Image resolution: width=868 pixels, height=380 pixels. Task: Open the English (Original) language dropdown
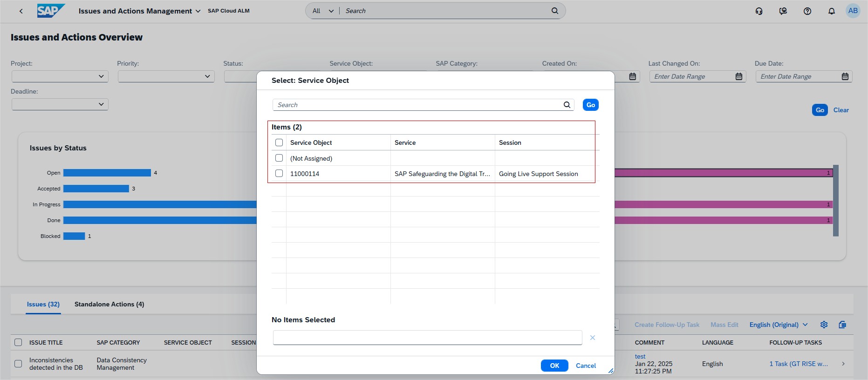pos(778,325)
